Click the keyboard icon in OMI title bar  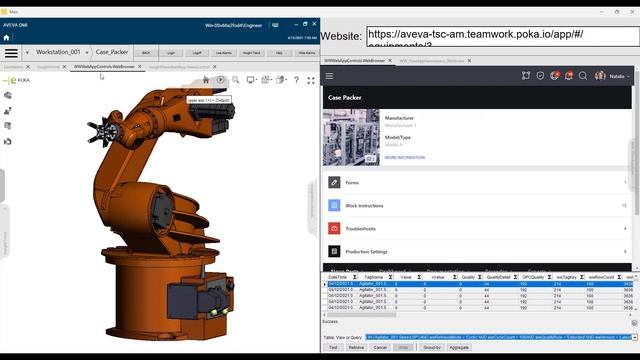click(275, 25)
